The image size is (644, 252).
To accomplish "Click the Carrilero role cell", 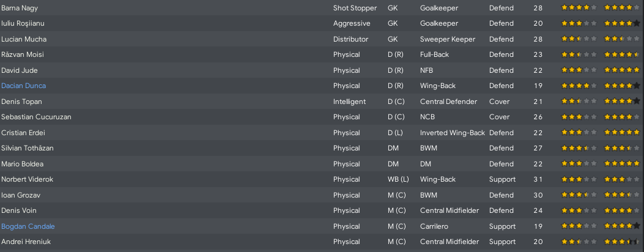I will [434, 226].
